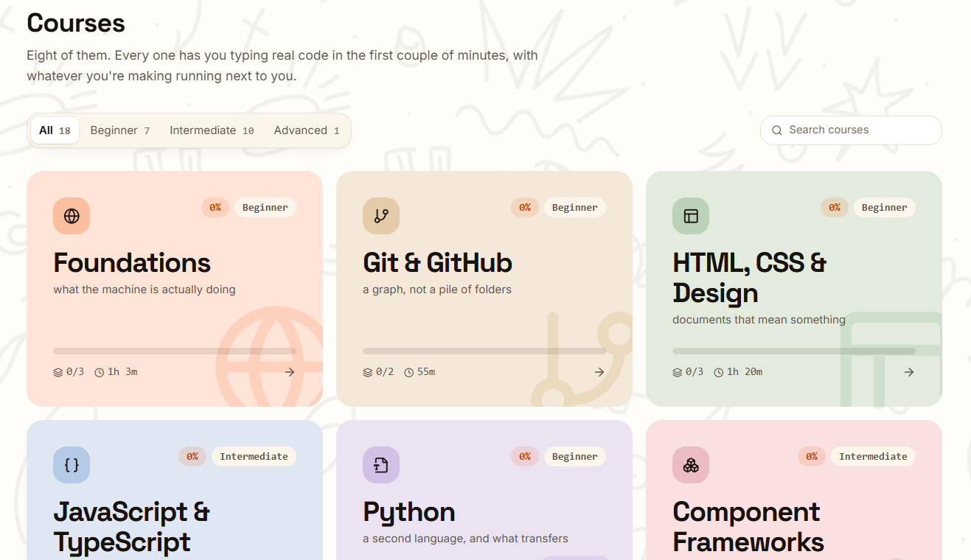Click the lessons stack icon beside 0/3 on HTML card
This screenshot has width=971, height=560.
(x=678, y=372)
